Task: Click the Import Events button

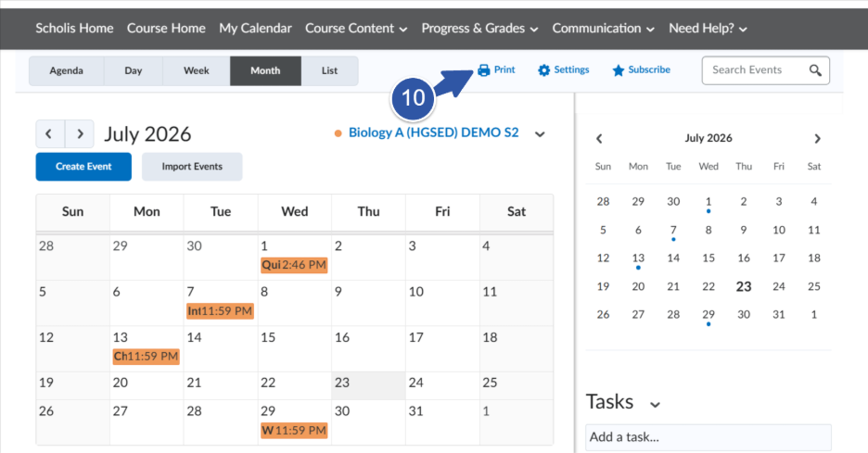Action: click(x=192, y=167)
